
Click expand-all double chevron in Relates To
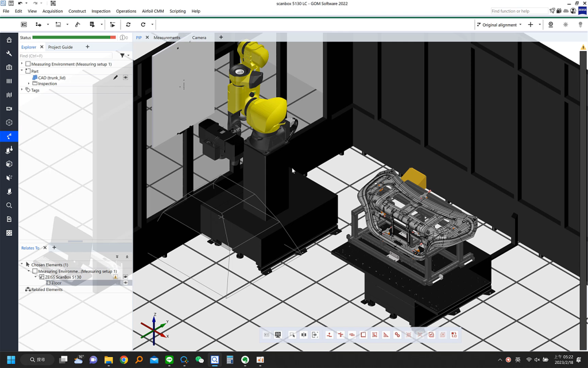click(117, 257)
